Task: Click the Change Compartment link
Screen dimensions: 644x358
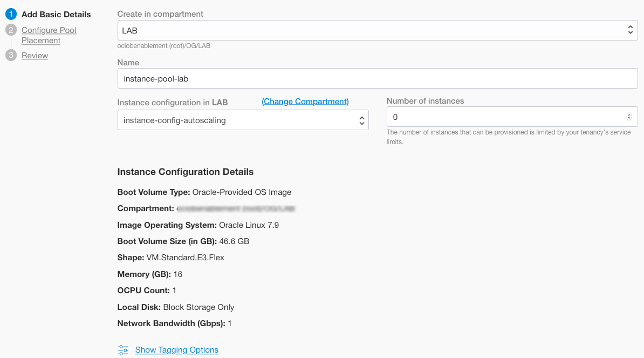Action: pos(305,102)
